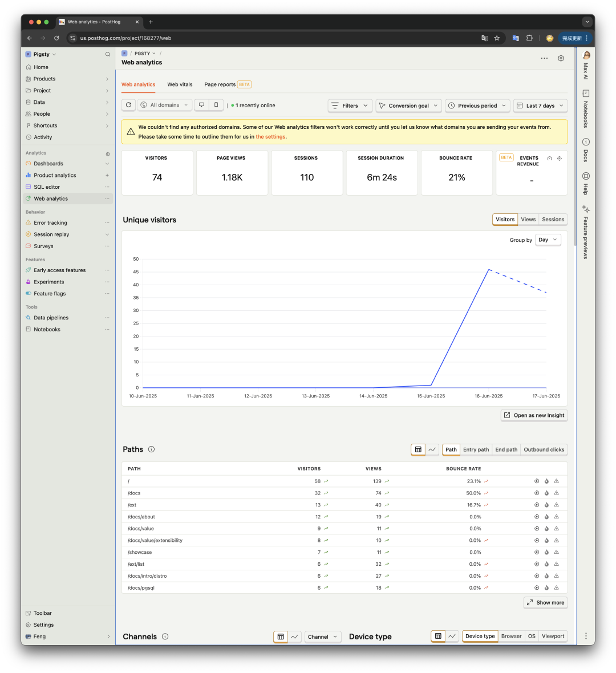Click the reload data refresh icon
Screen dimensions: 616x673
[x=128, y=105]
